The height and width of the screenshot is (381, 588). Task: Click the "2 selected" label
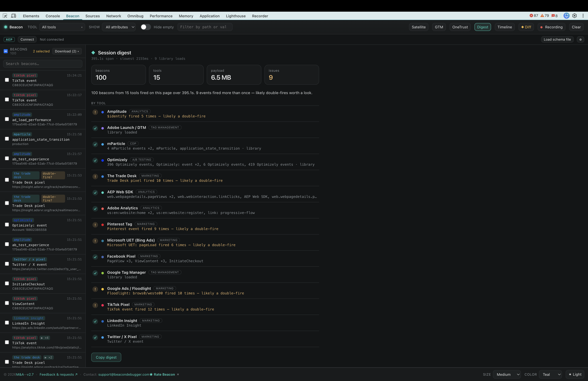click(41, 51)
